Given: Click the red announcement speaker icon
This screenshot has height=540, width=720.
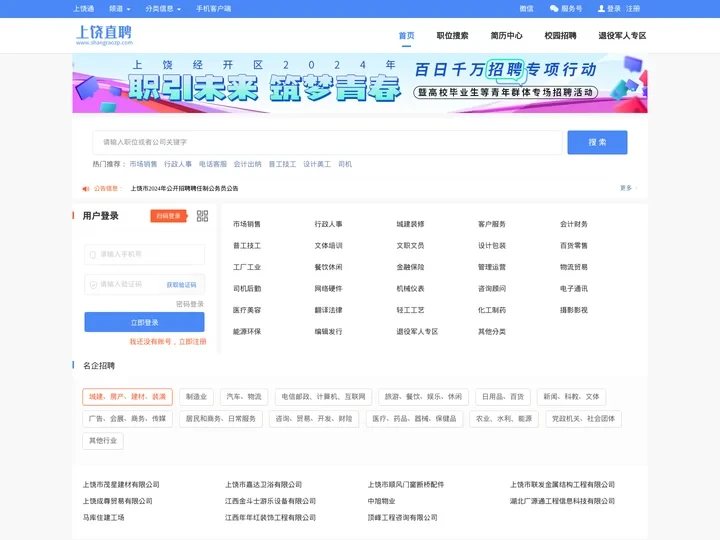Looking at the screenshot, I should pos(85,188).
